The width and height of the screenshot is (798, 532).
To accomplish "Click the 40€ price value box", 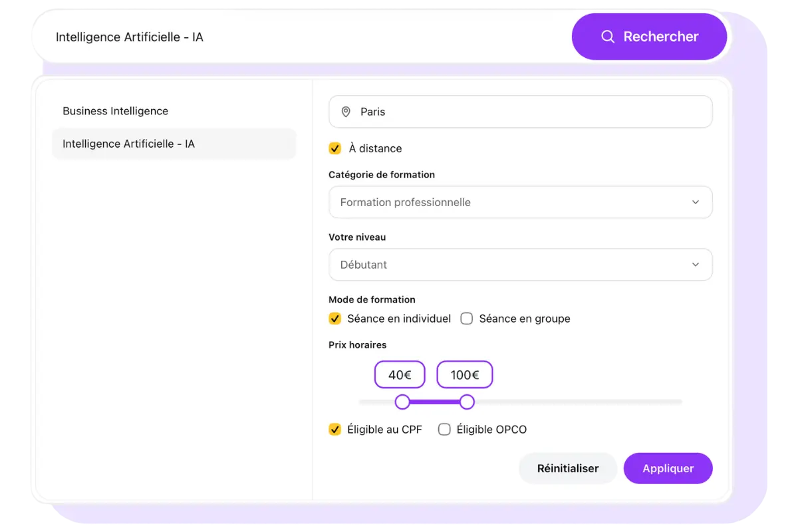I will [x=400, y=375].
